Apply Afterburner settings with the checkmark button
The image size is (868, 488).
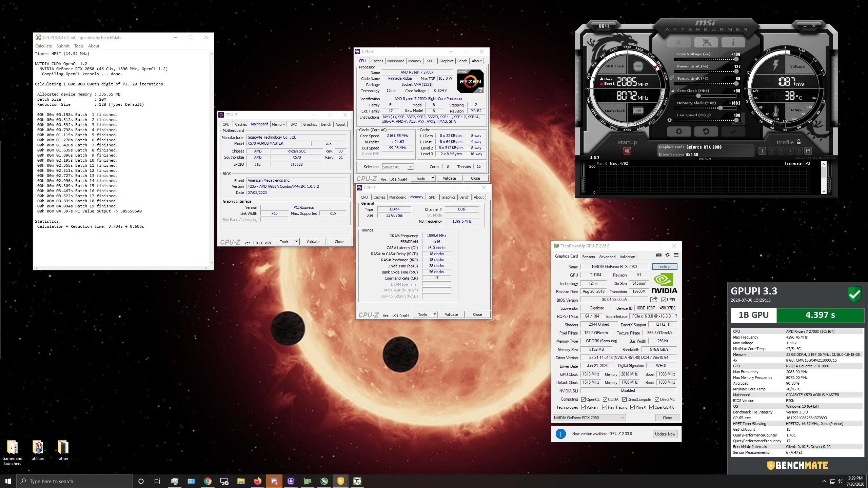(733, 131)
